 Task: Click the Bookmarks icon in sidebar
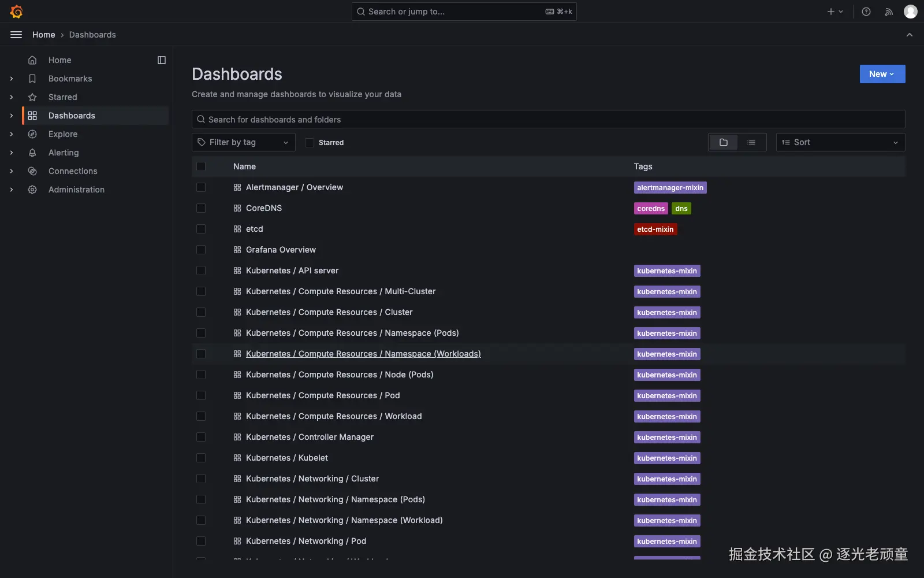[x=32, y=79]
